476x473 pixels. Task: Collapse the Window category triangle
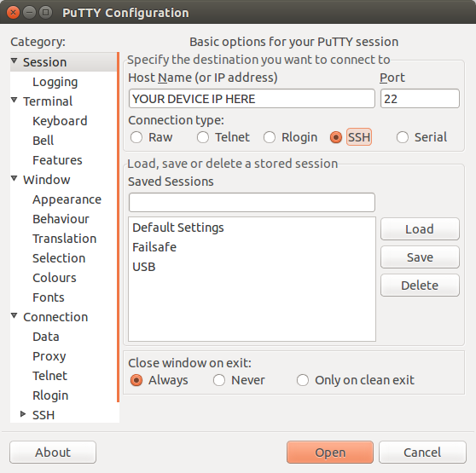pos(14,178)
